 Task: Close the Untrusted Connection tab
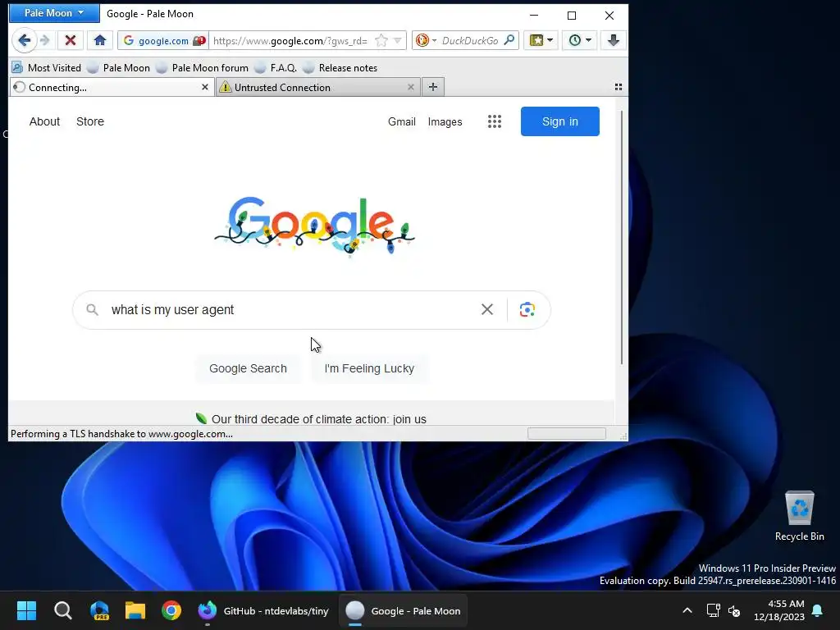411,87
